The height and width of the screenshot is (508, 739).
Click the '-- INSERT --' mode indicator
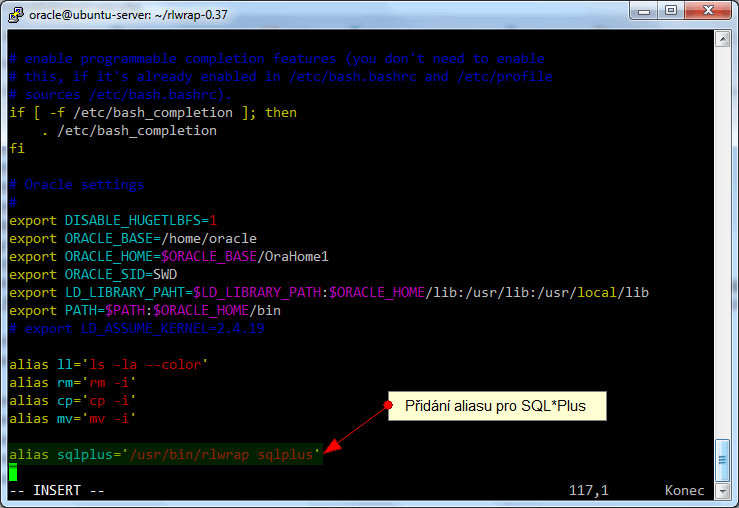point(57,491)
